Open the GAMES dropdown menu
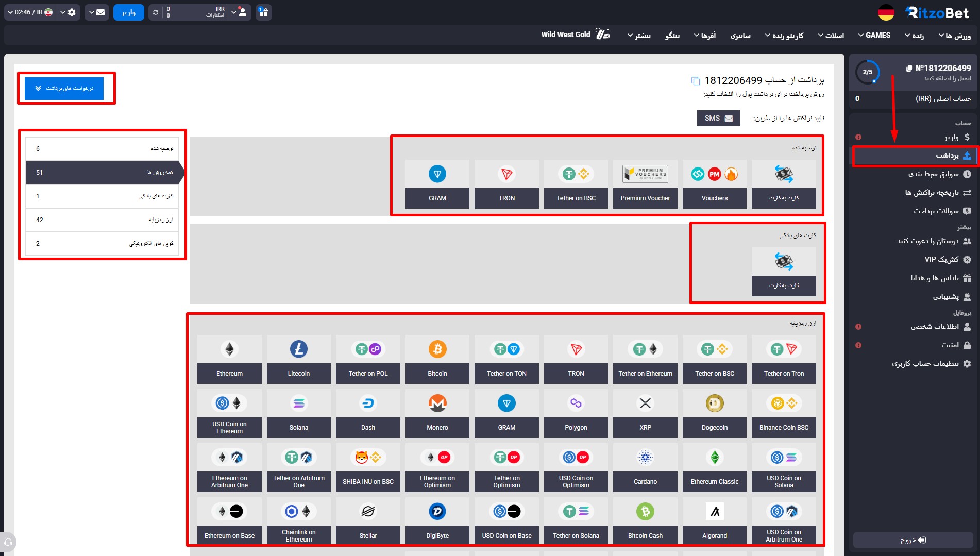 (x=874, y=36)
